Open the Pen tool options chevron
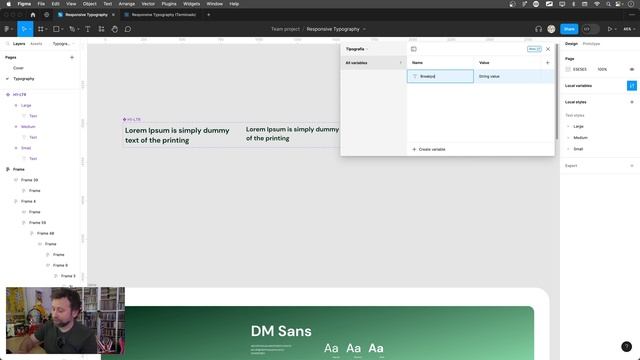 [x=78, y=29]
